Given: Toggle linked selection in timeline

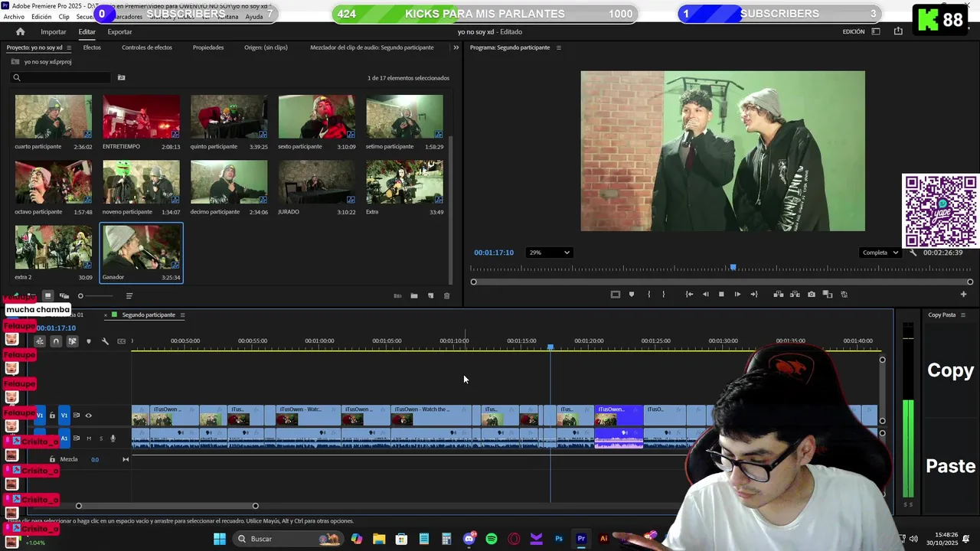Looking at the screenshot, I should pyautogui.click(x=72, y=341).
